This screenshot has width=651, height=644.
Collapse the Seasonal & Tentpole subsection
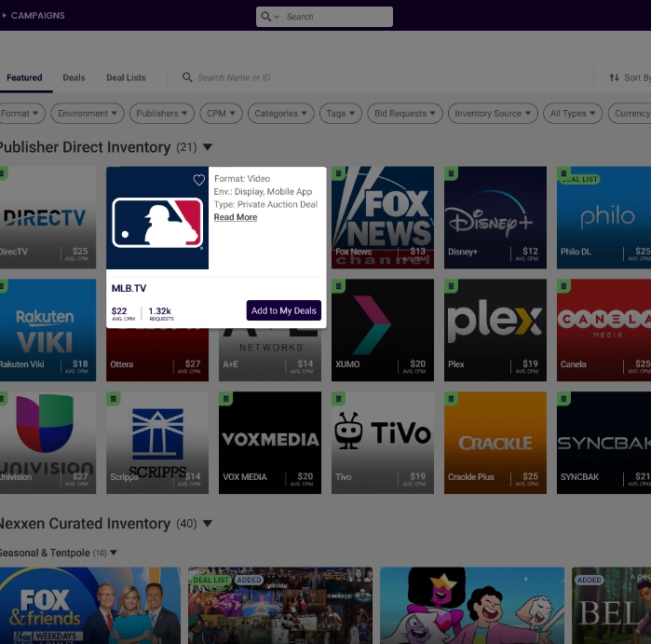tap(114, 553)
